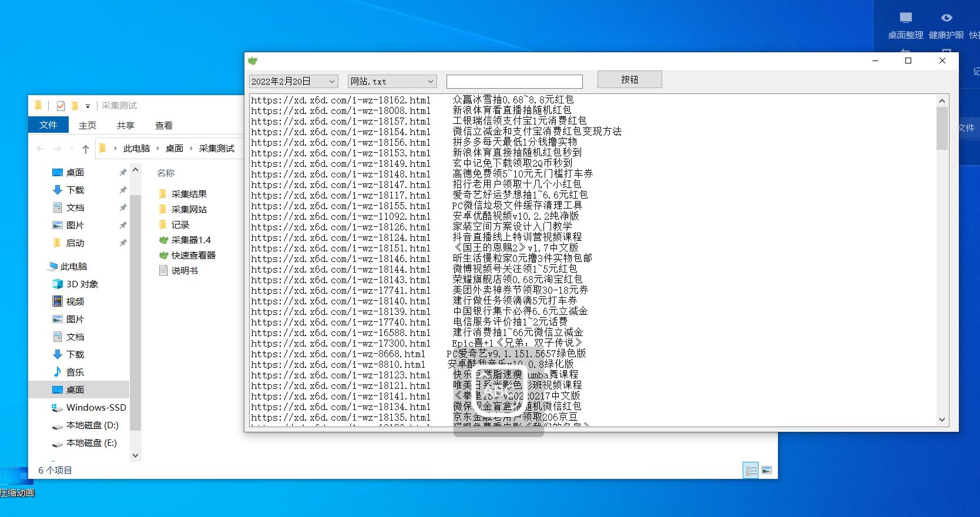Open pinned 图片 in Quick access
The width and height of the screenshot is (980, 517).
click(75, 225)
